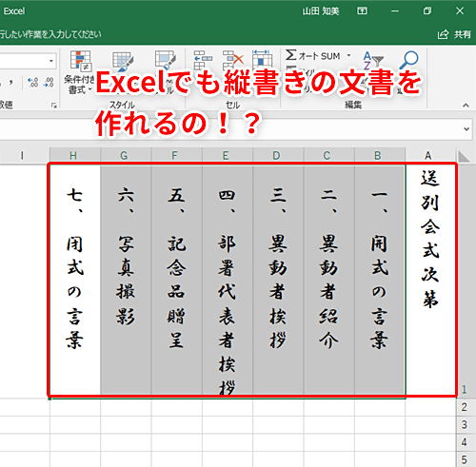Expand the AutoSum dropdown arrow
The image size is (476, 467).
coord(349,55)
